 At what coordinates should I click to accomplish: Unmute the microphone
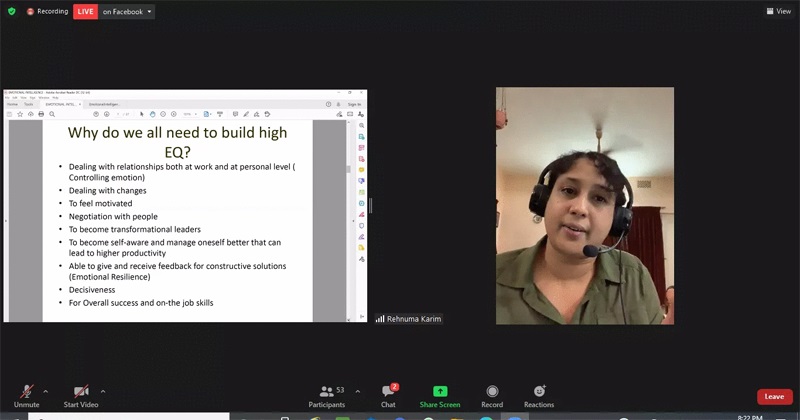26,394
